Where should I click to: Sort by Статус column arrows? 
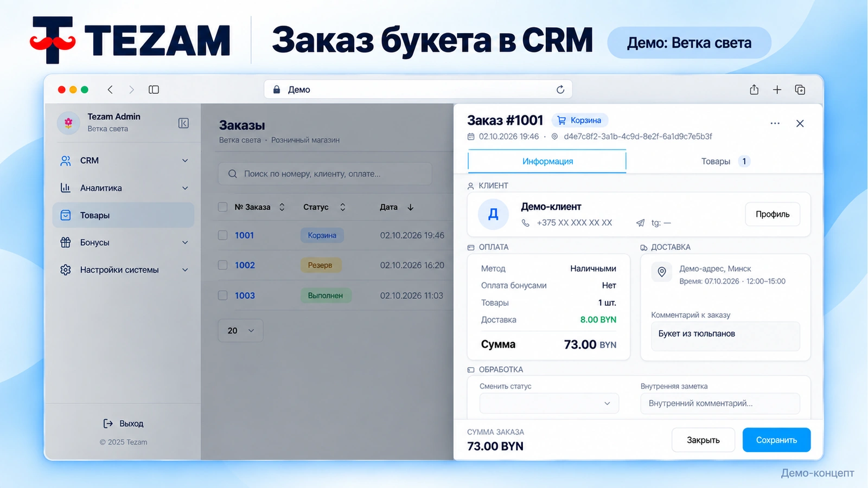click(x=342, y=207)
